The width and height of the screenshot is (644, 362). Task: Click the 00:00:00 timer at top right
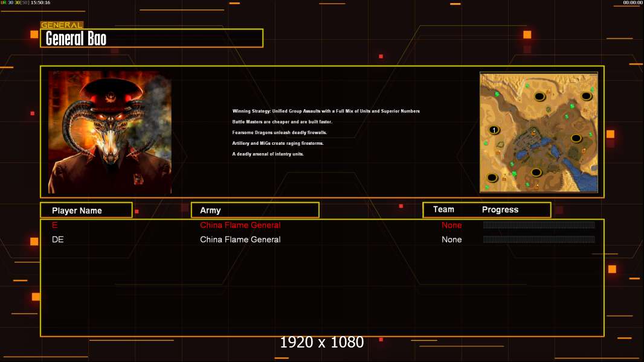(x=633, y=2)
